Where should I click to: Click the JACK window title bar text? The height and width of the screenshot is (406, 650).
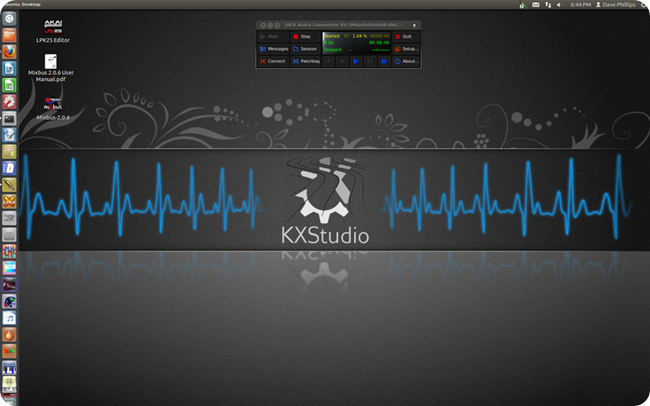pos(344,25)
